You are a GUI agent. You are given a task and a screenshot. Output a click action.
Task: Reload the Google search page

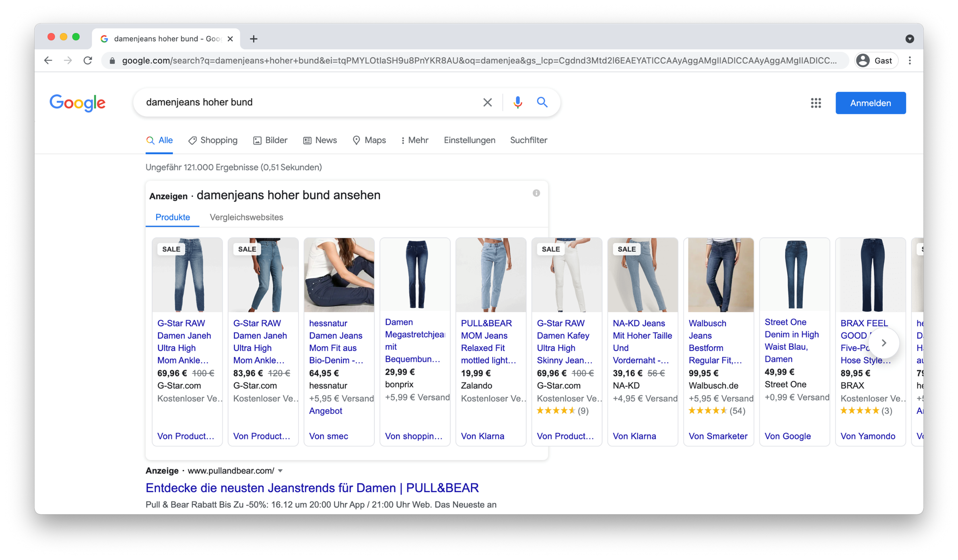point(88,61)
